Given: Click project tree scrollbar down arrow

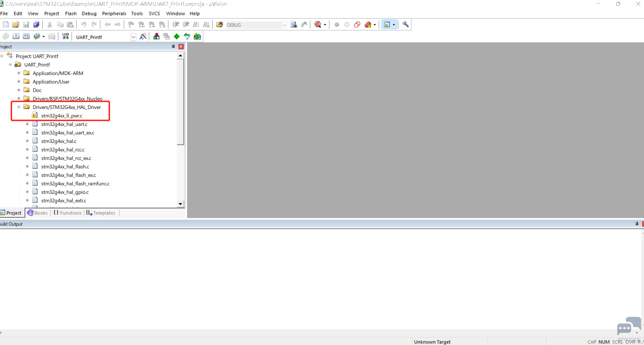Looking at the screenshot, I should coord(181,204).
